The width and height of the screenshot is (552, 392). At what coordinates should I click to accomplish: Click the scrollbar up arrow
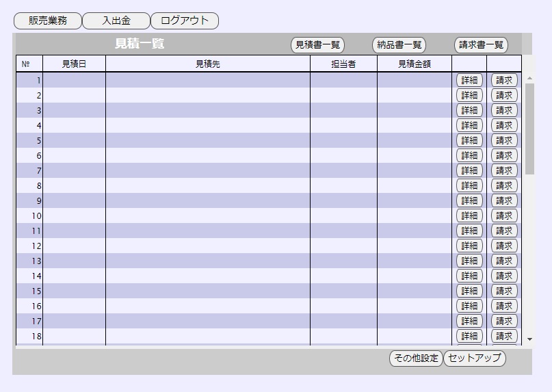[x=529, y=78]
